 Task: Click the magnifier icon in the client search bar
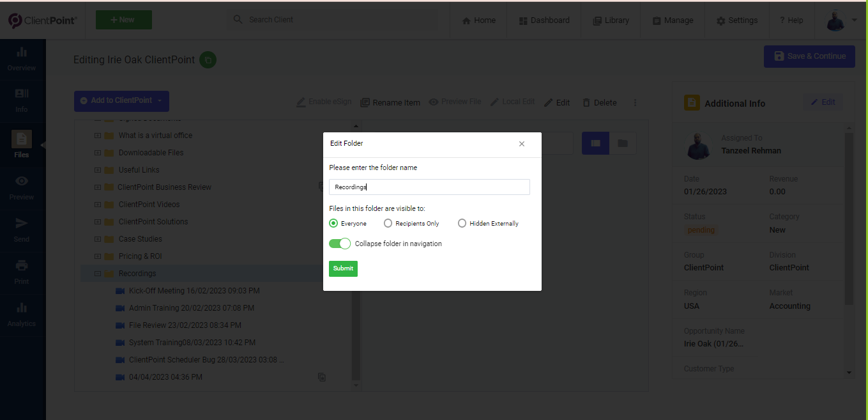[238, 20]
